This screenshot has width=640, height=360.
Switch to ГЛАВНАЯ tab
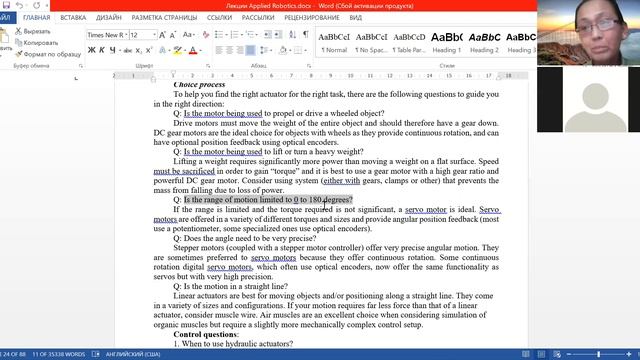36,18
